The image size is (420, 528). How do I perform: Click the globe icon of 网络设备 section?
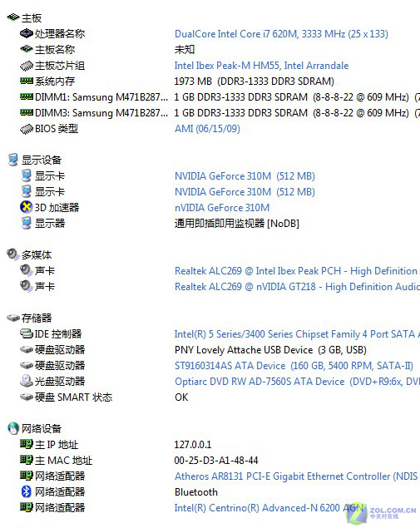click(x=13, y=428)
